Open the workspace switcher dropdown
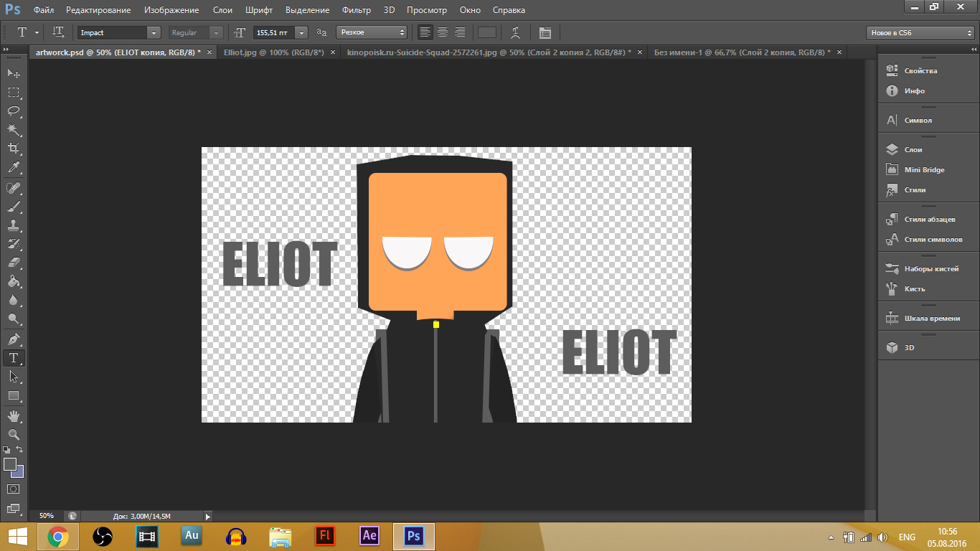 [x=920, y=33]
